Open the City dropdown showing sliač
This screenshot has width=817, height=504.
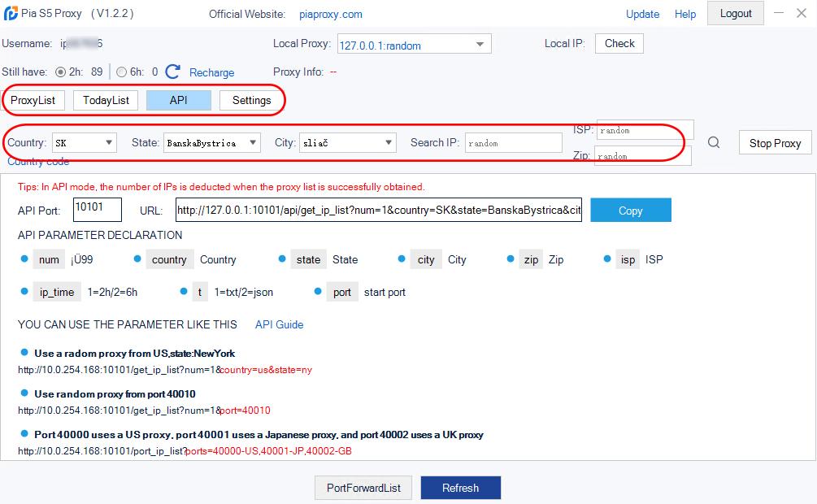(x=348, y=143)
